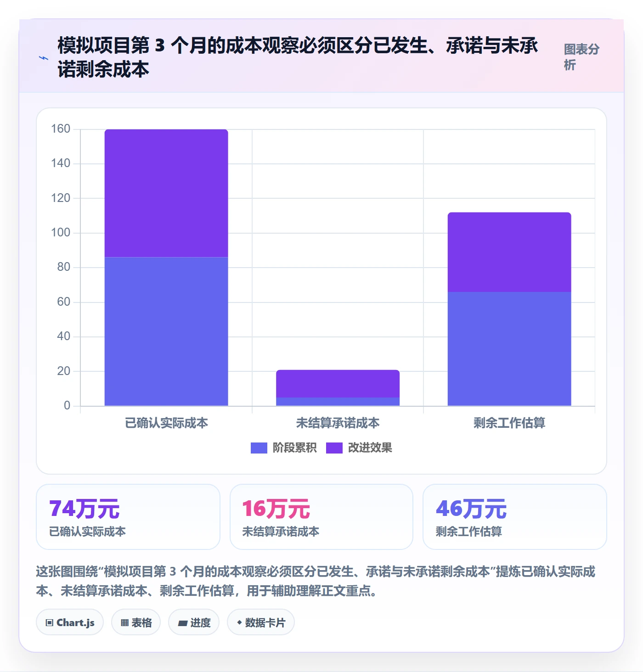
Task: Click the description paragraph below the cards
Action: [x=316, y=581]
